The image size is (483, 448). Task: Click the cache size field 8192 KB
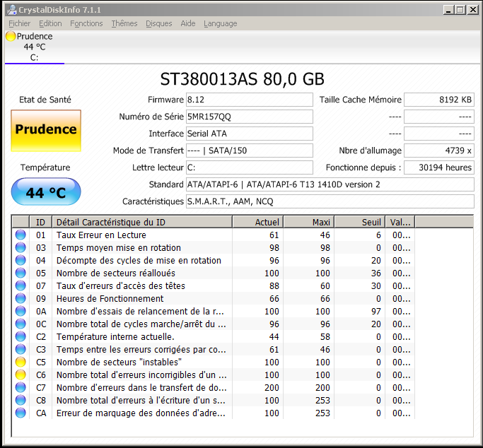[439, 100]
